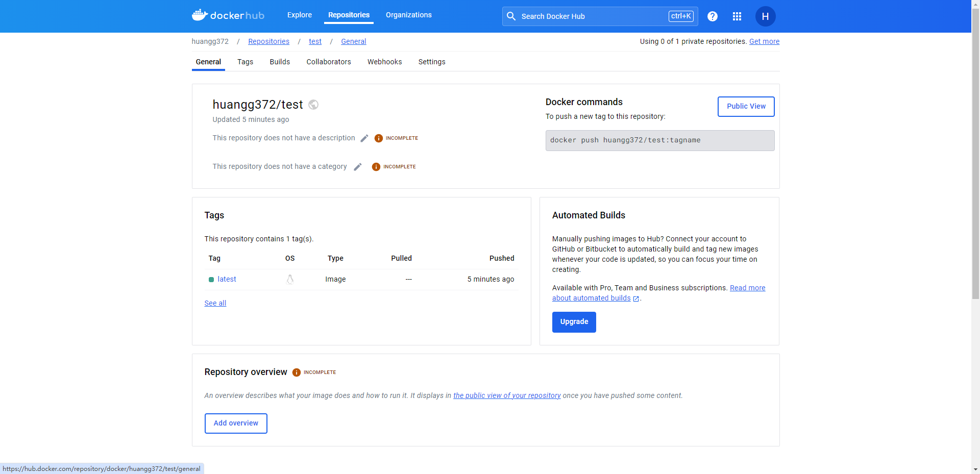Click the category INCOMPLETE info icon
This screenshot has height=474, width=980.
pos(376,167)
